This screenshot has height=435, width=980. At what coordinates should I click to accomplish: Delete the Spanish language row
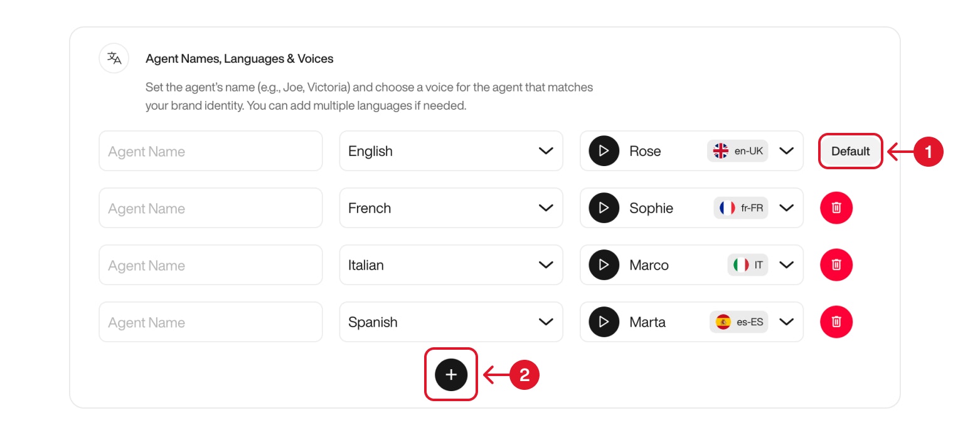coord(836,322)
